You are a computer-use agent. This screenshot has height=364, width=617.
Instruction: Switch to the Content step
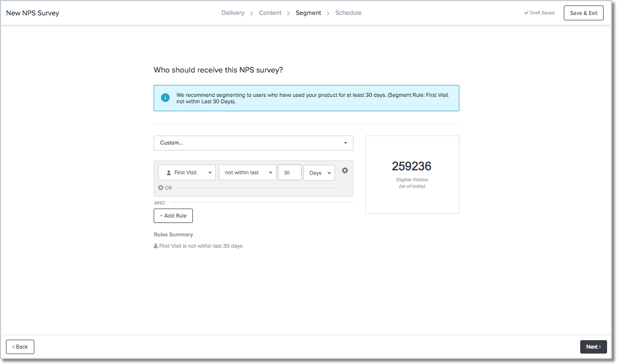[270, 13]
